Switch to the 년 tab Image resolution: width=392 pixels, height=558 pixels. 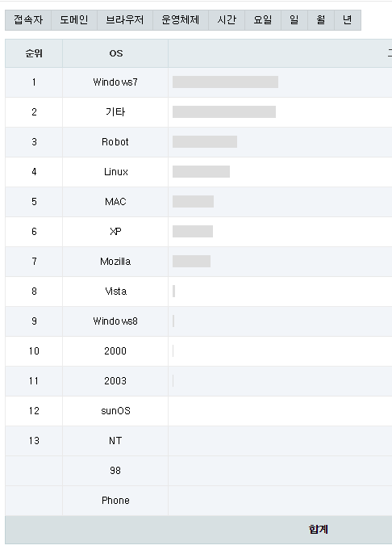coord(348,20)
